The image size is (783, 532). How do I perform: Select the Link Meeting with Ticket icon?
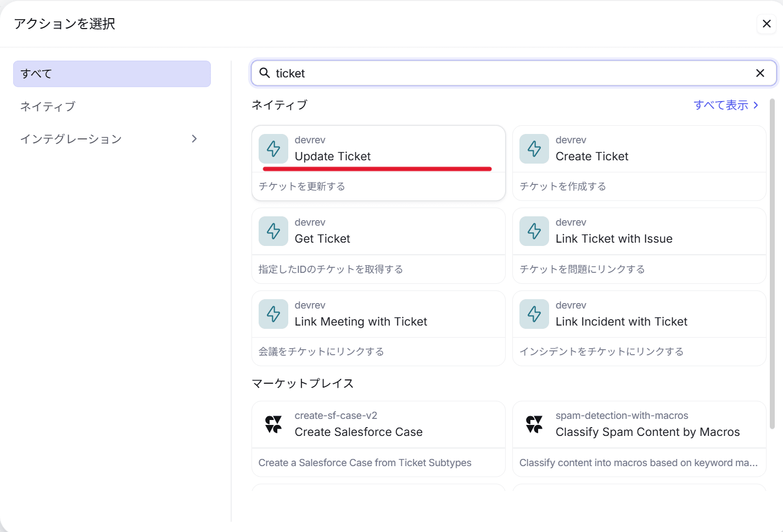[x=273, y=314]
